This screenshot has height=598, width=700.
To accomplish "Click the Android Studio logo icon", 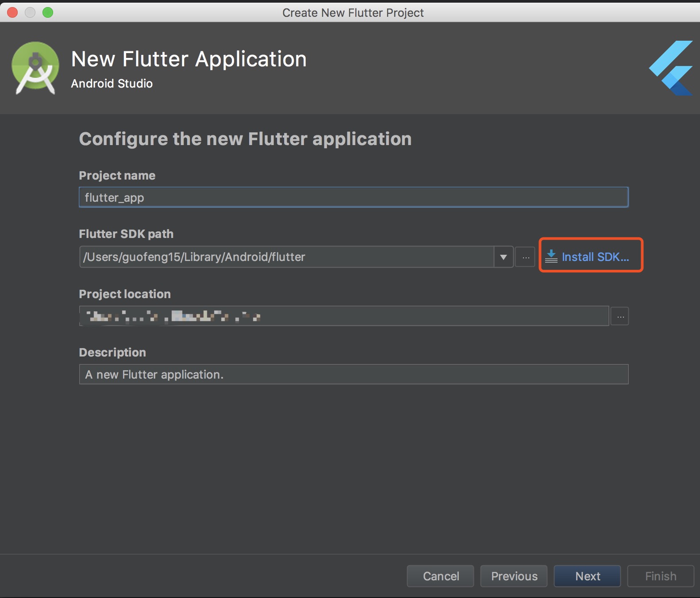I will click(x=35, y=68).
